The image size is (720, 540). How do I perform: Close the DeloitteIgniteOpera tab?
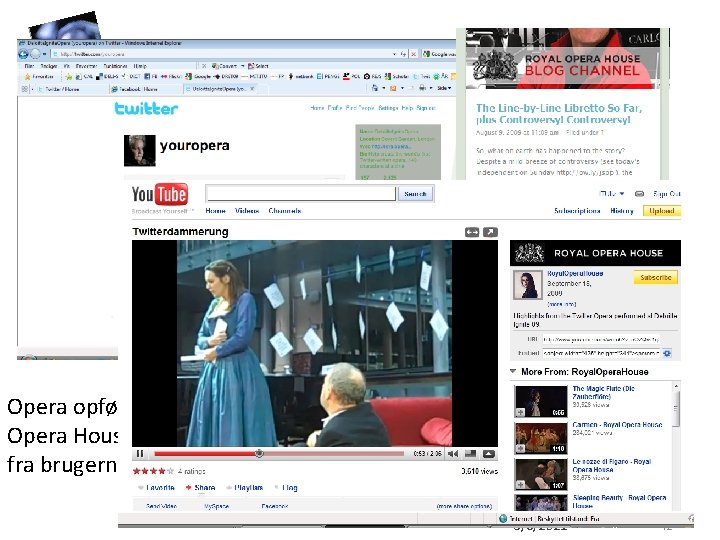252,89
